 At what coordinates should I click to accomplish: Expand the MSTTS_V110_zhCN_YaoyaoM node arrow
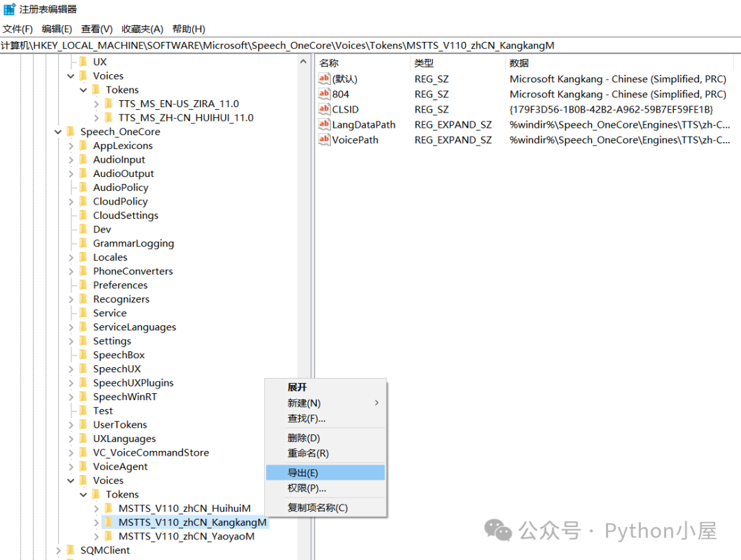[97, 537]
